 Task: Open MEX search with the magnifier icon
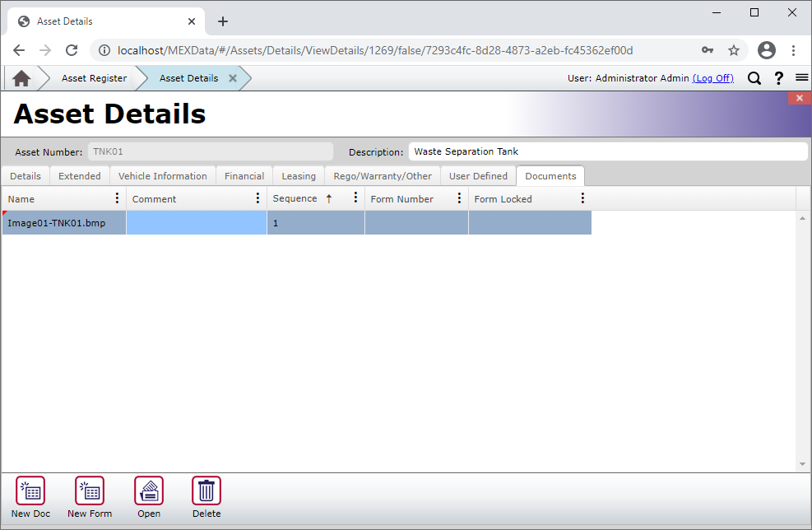click(x=754, y=77)
